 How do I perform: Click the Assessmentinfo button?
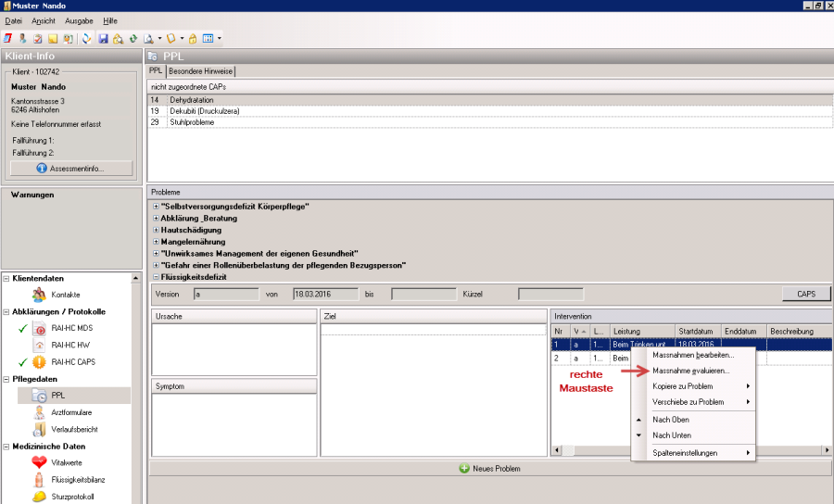[x=72, y=169]
